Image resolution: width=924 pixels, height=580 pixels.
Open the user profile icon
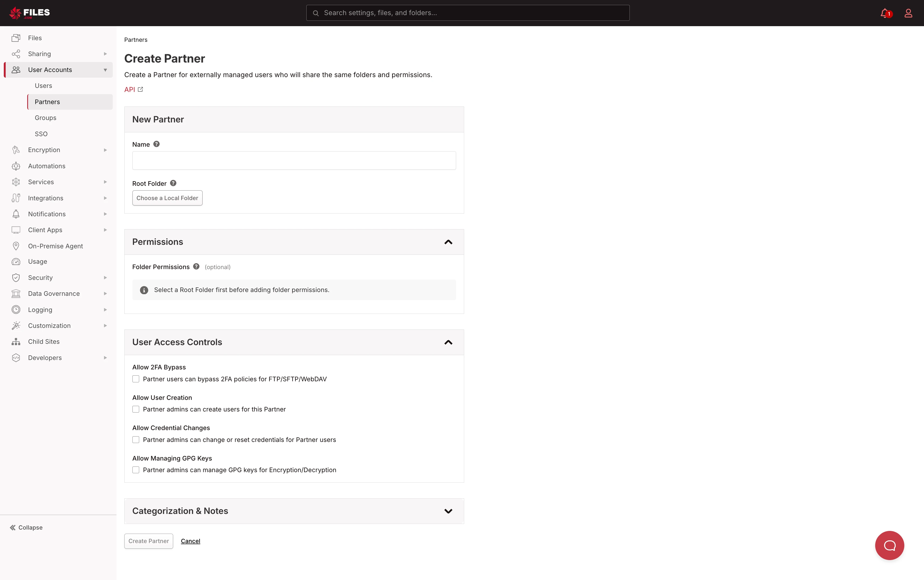908,13
